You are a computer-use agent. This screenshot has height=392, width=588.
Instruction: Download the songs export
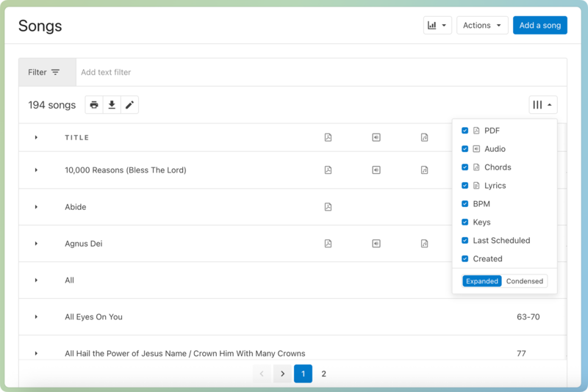(112, 105)
